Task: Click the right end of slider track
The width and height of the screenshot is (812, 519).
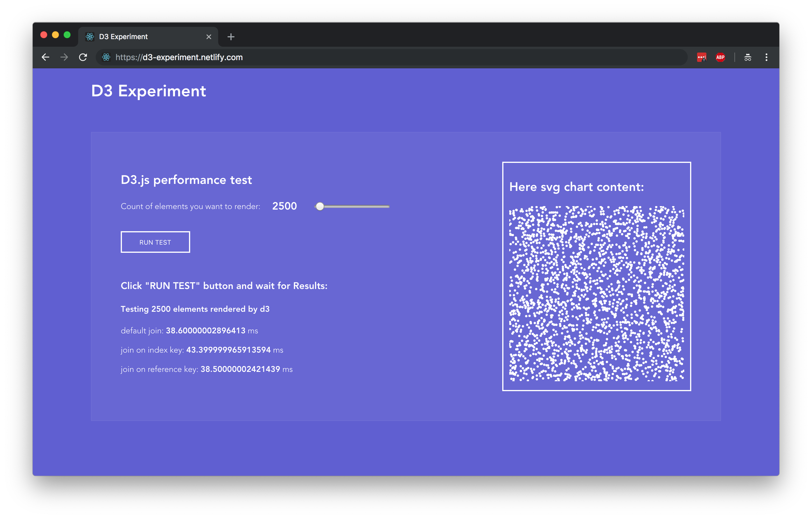Action: 388,206
